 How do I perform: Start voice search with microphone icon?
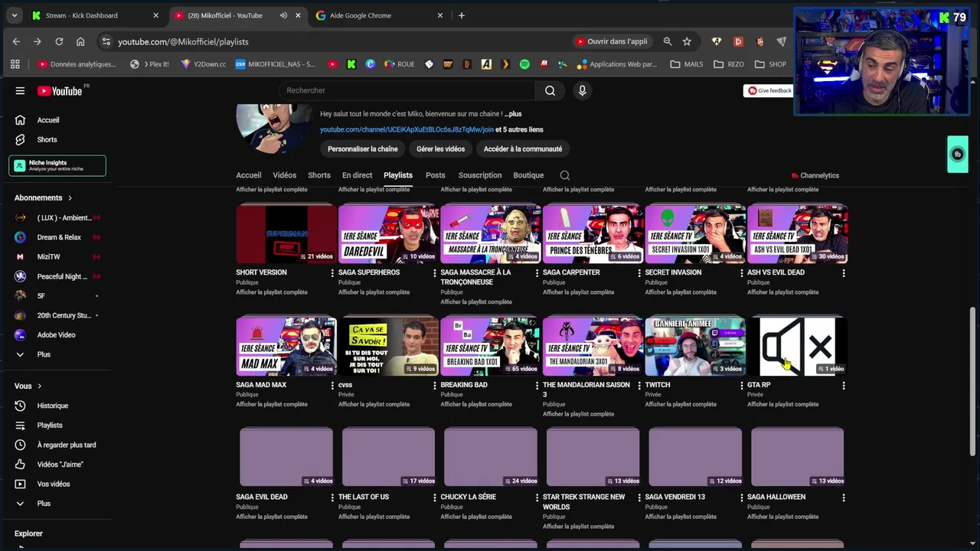582,90
